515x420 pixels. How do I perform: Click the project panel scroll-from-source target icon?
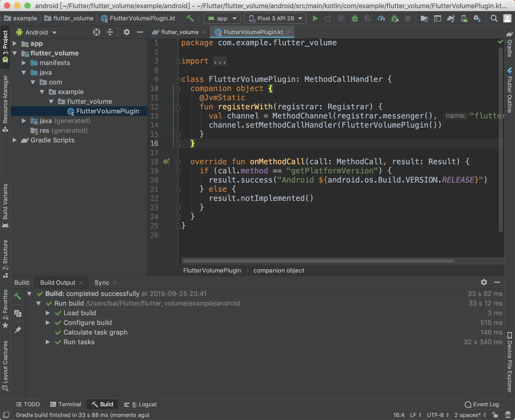(96, 32)
